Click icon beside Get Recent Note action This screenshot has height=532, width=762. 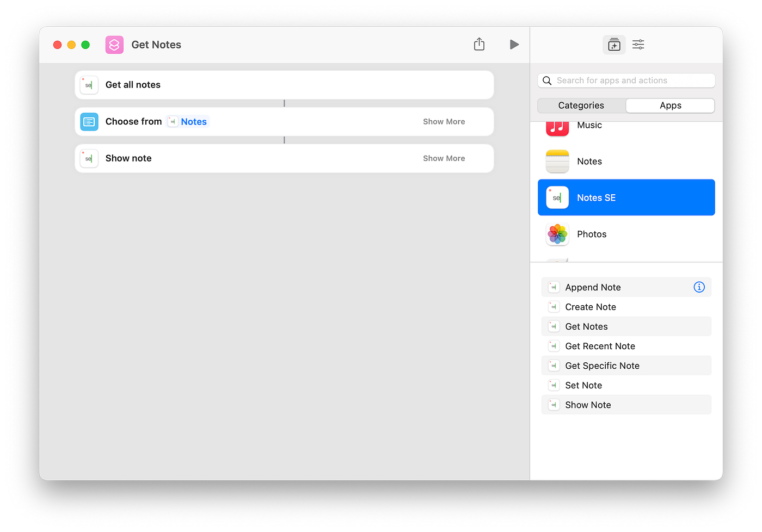[554, 346]
